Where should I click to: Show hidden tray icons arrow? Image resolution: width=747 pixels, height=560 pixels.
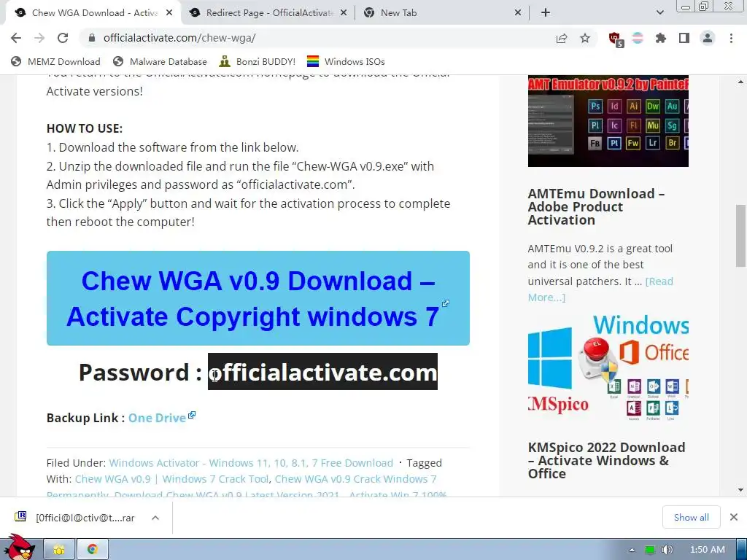point(632,550)
